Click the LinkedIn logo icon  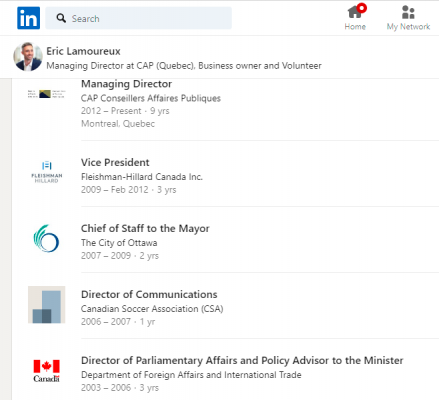tap(29, 18)
